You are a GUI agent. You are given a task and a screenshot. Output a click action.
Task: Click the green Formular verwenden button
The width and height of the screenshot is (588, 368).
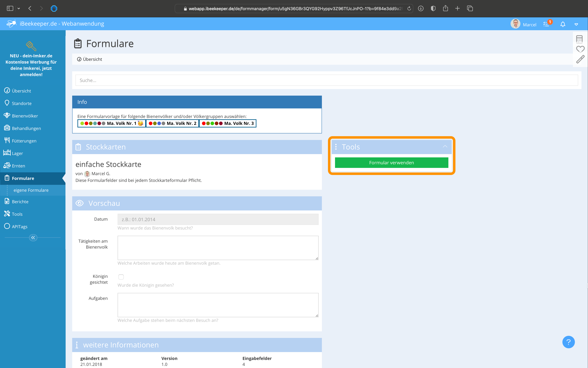coord(391,163)
